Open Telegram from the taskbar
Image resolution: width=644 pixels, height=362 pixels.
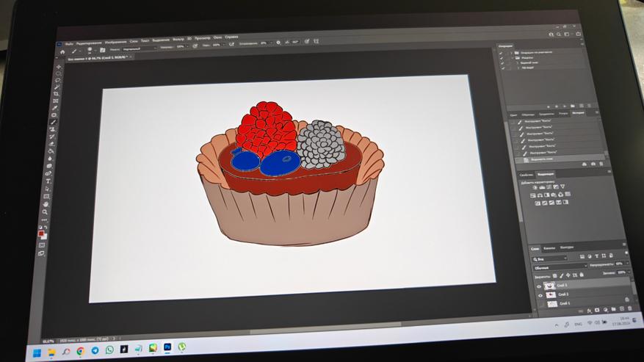coord(95,350)
